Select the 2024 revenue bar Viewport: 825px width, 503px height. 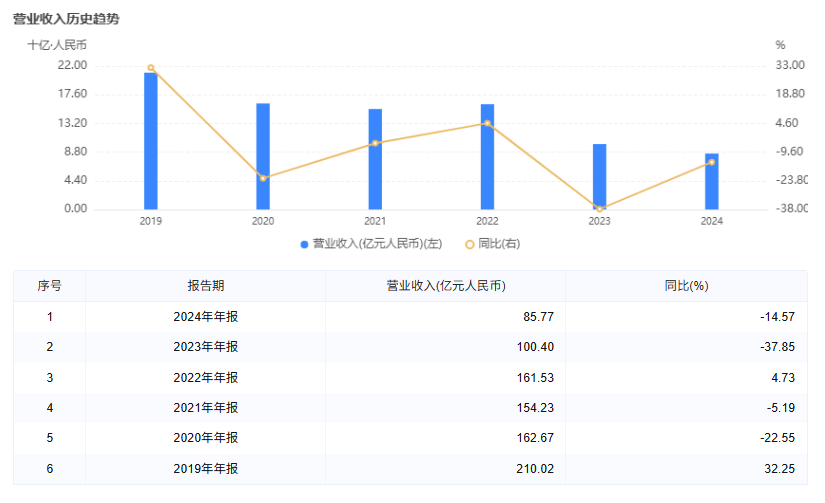(712, 182)
